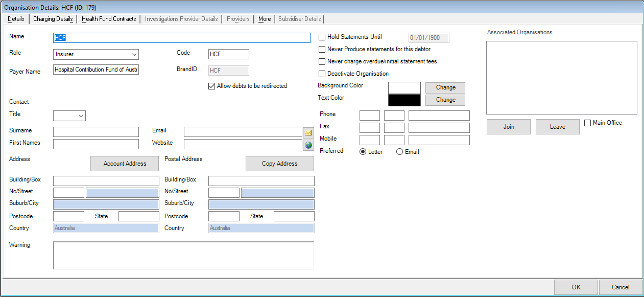Image resolution: width=644 pixels, height=297 pixels.
Task: Click the Fax number main field
Action: [x=439, y=128]
